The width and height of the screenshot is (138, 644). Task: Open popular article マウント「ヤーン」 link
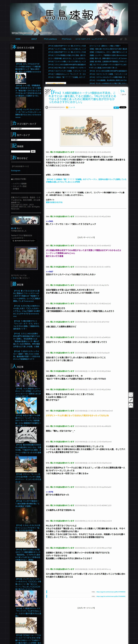tap(28, 478)
